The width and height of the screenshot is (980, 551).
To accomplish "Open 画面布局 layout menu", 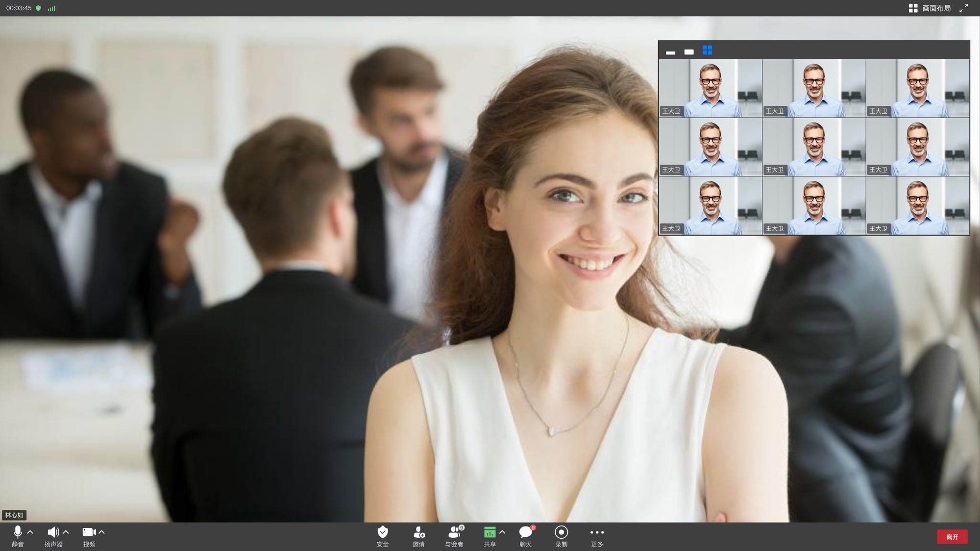I will coord(930,8).
